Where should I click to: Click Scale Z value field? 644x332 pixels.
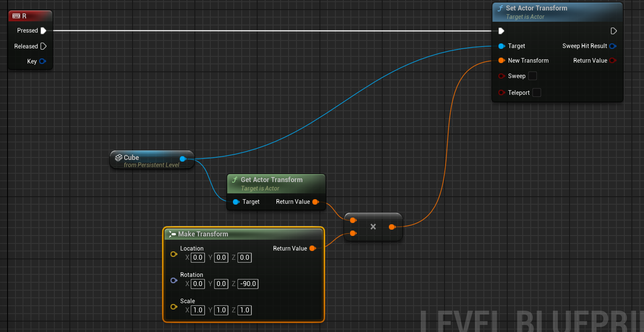point(245,310)
